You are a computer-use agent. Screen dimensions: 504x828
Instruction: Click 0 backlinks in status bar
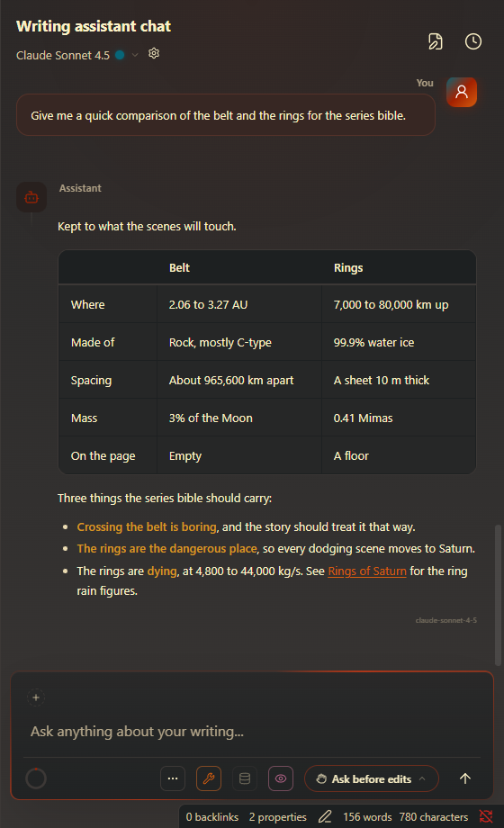(211, 817)
